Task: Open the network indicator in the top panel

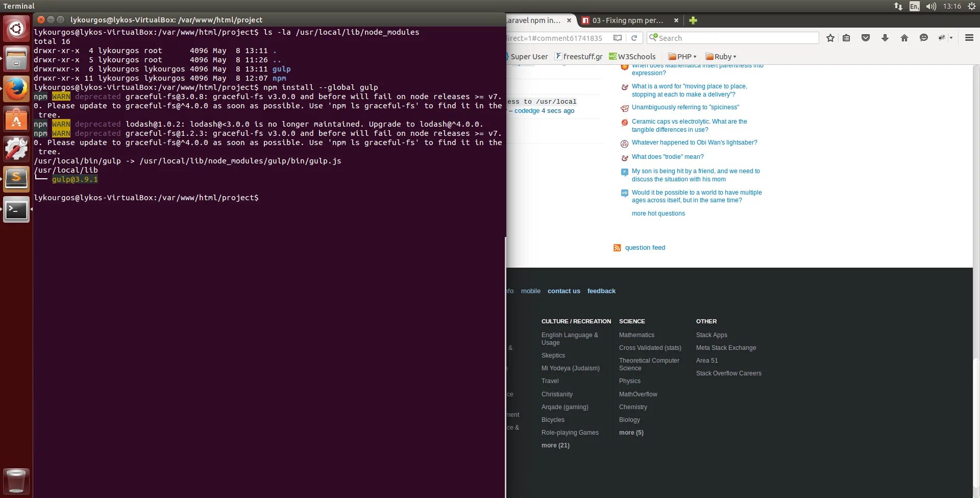Action: point(898,6)
